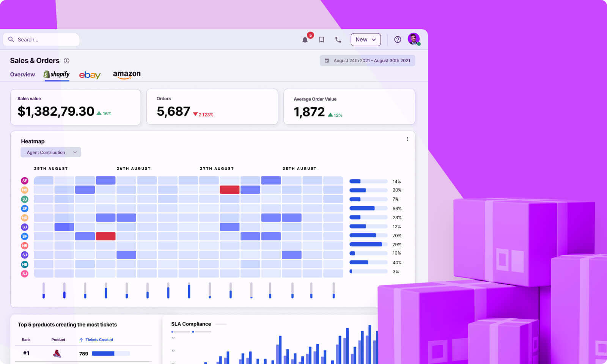This screenshot has height=364, width=607.
Task: Open the help question mark icon
Action: (x=397, y=39)
